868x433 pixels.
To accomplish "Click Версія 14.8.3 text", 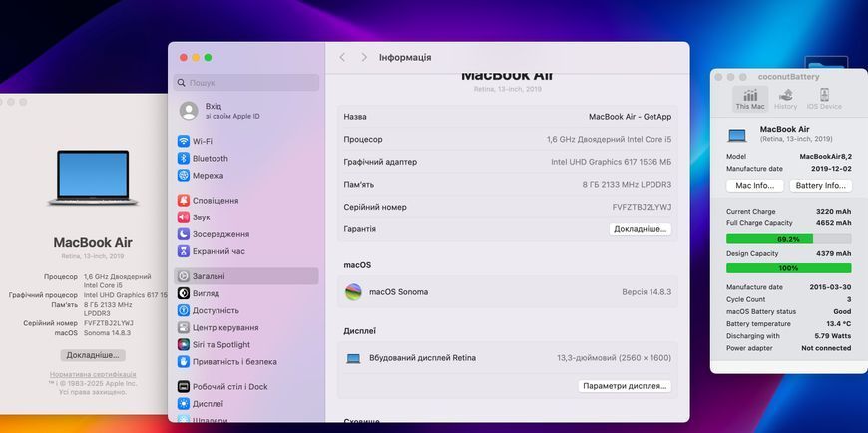I will 647,292.
